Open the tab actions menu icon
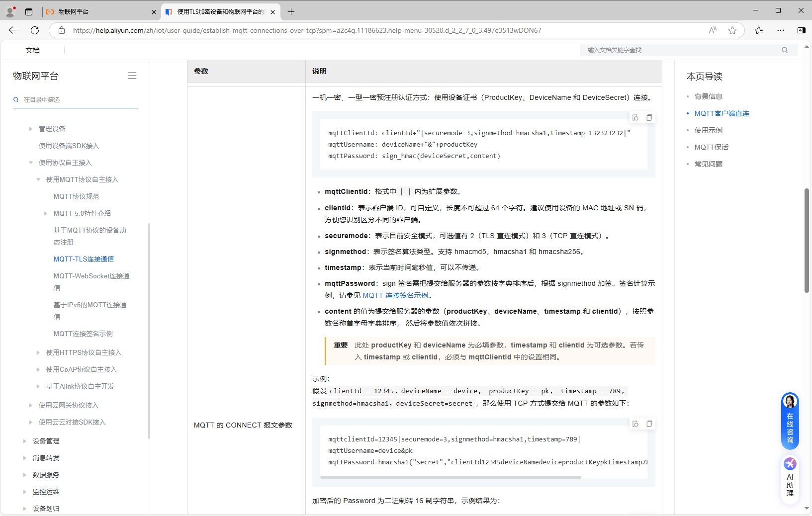The width and height of the screenshot is (812, 516). coord(29,12)
